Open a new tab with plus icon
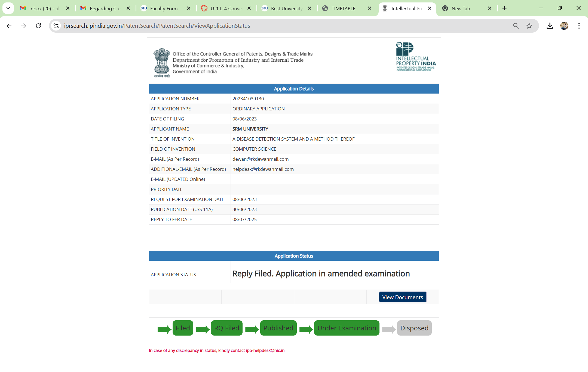This screenshot has width=588, height=372. pyautogui.click(x=504, y=8)
